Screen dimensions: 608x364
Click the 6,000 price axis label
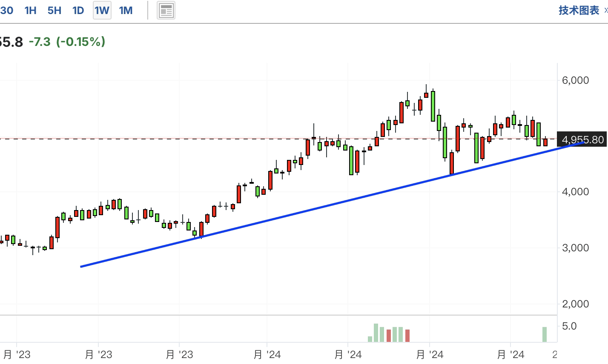(x=575, y=80)
